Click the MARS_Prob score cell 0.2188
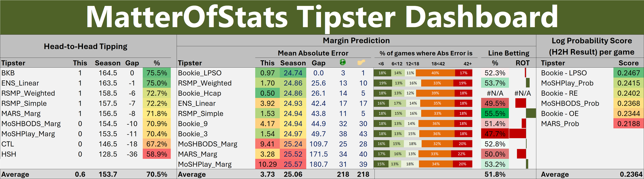 pos(629,124)
